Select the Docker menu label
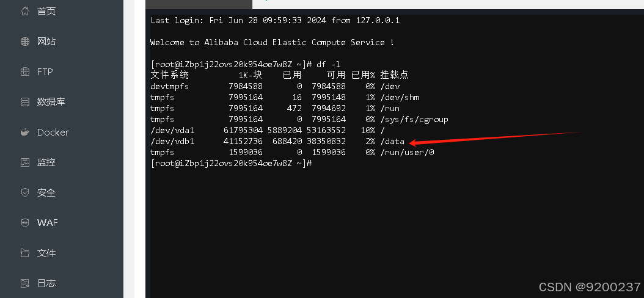This screenshot has height=298, width=644. pyautogui.click(x=53, y=132)
